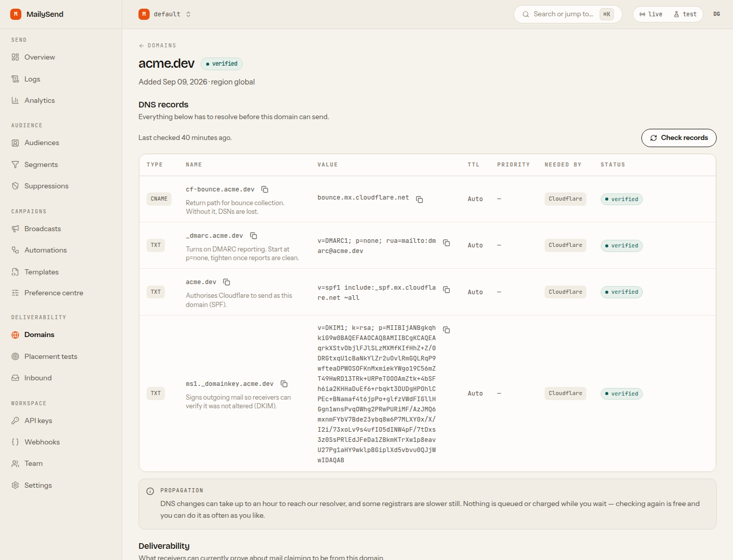Focus the Search or jump to field
The height and width of the screenshot is (560, 733).
pyautogui.click(x=568, y=14)
